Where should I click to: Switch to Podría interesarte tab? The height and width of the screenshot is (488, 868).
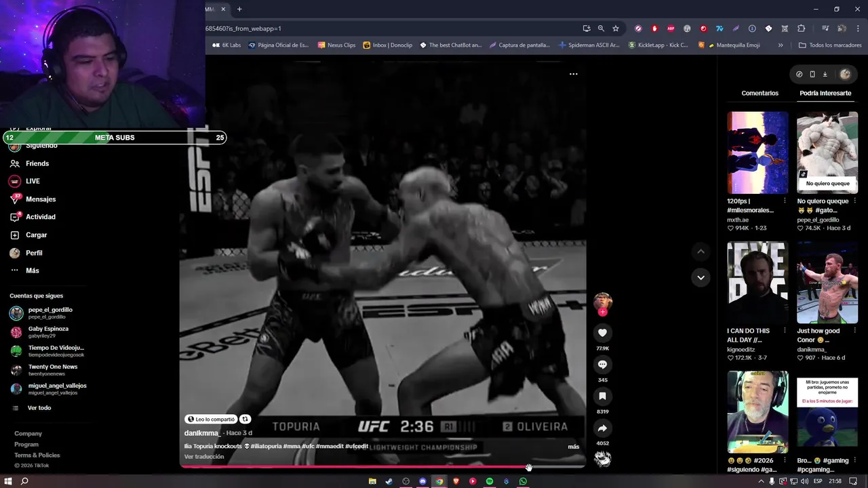[x=825, y=93]
